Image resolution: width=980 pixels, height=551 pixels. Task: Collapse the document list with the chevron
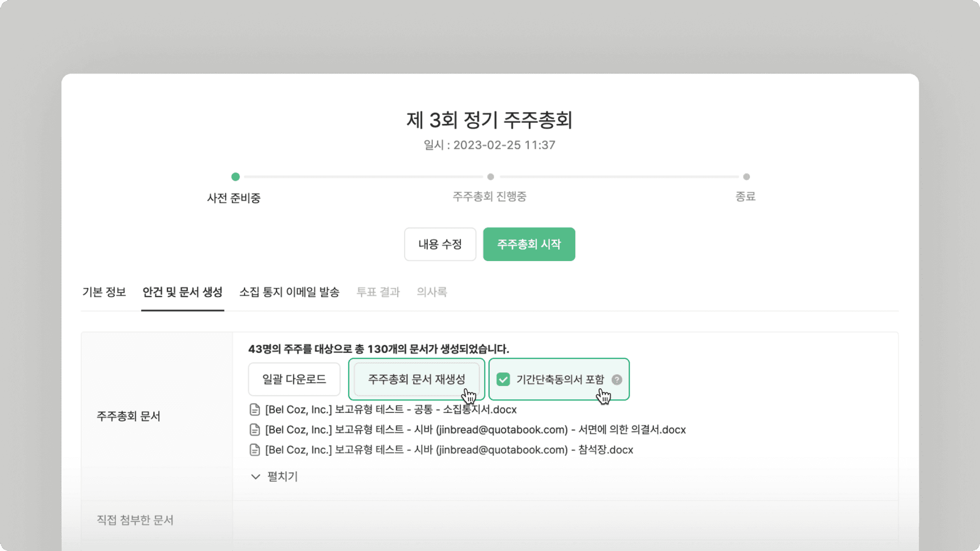(255, 476)
